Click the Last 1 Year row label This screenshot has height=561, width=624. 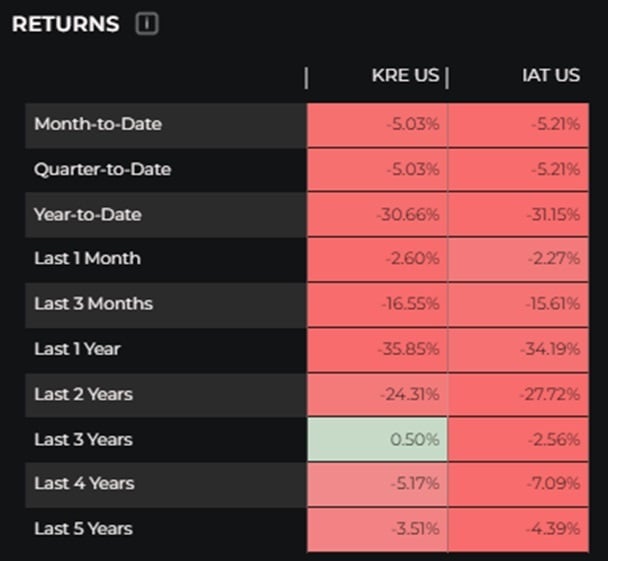pos(77,349)
